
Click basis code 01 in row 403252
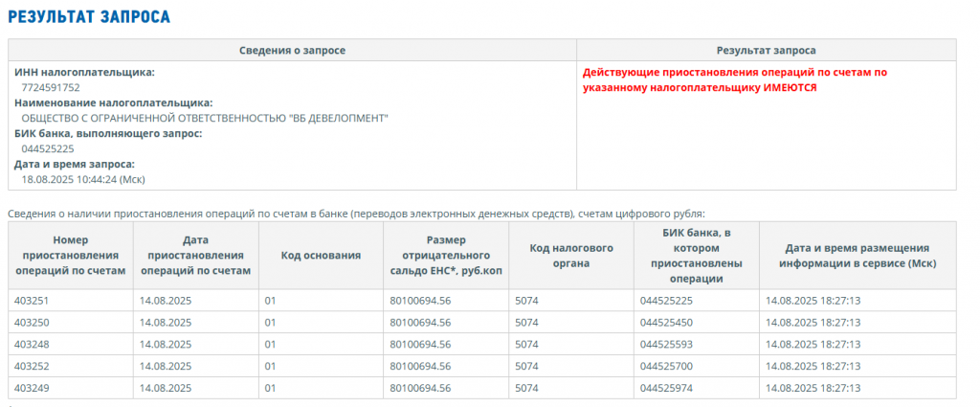pos(270,367)
